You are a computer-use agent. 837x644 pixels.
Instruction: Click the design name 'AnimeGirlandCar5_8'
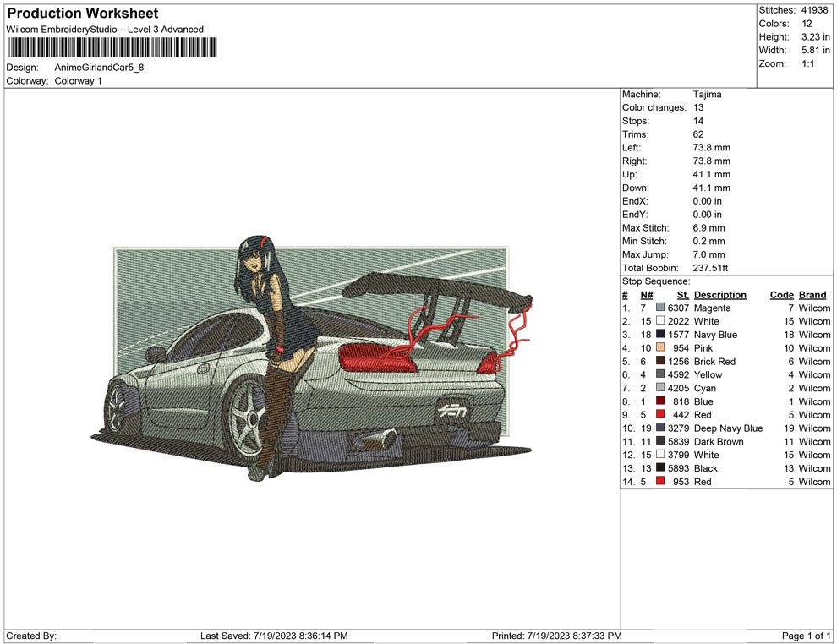(99, 68)
